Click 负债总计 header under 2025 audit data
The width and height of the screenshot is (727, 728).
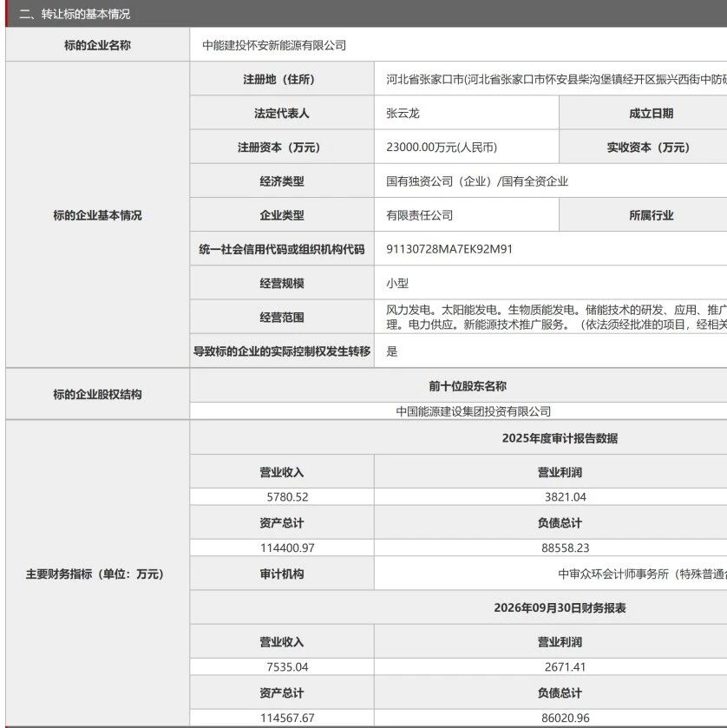560,522
